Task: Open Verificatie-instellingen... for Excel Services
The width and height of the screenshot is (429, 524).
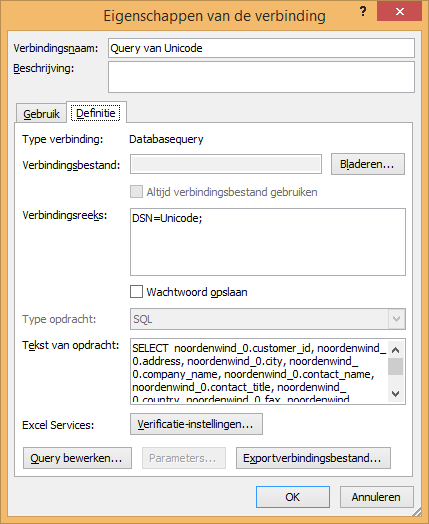Action: (x=196, y=424)
